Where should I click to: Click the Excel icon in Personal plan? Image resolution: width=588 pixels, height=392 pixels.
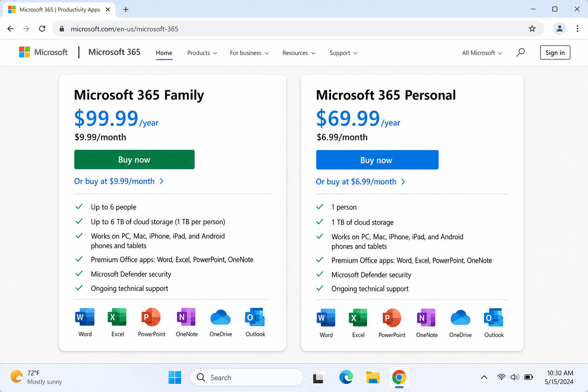358,318
